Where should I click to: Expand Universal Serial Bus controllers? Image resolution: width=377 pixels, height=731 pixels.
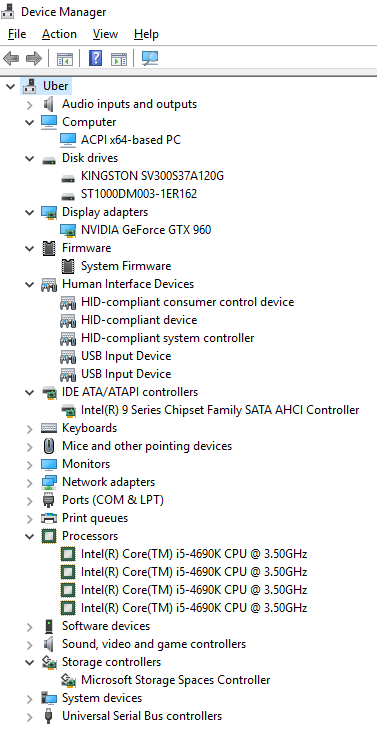click(x=30, y=717)
